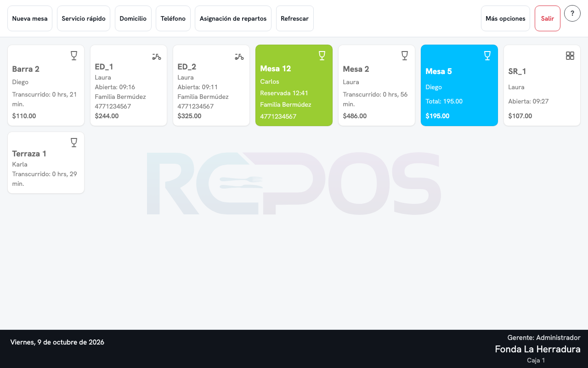The width and height of the screenshot is (588, 368).
Task: Click the delivery scooter icon on ED_1
Action: [x=157, y=57]
